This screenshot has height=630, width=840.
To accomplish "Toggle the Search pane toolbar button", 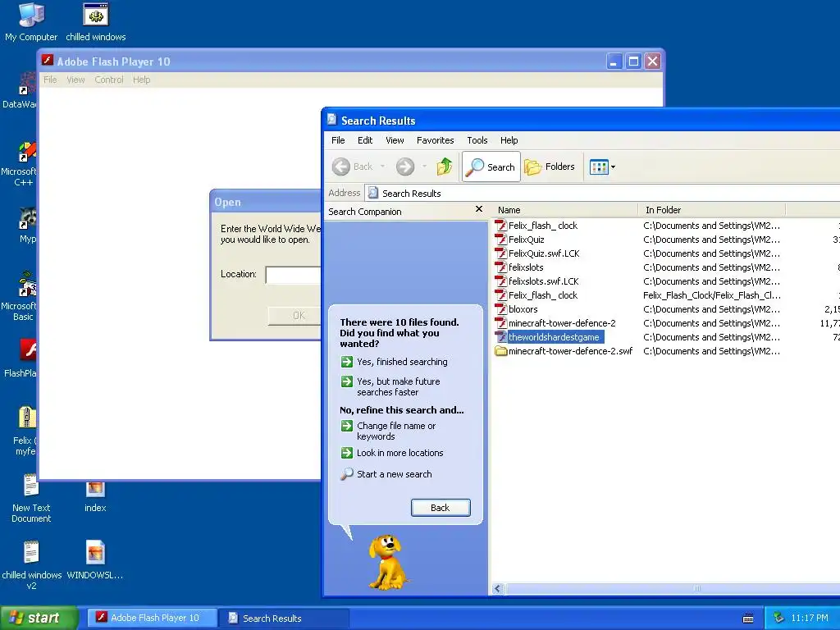I will (491, 167).
